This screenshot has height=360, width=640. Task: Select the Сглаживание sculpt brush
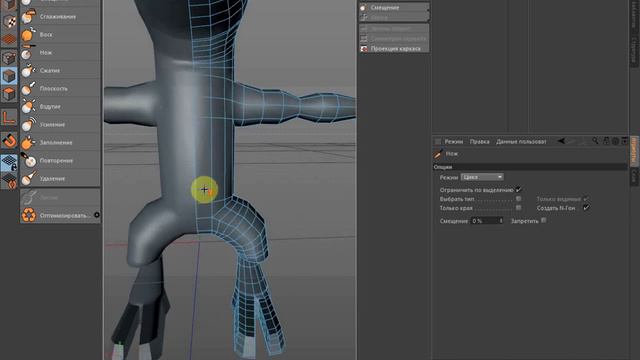[x=60, y=17]
